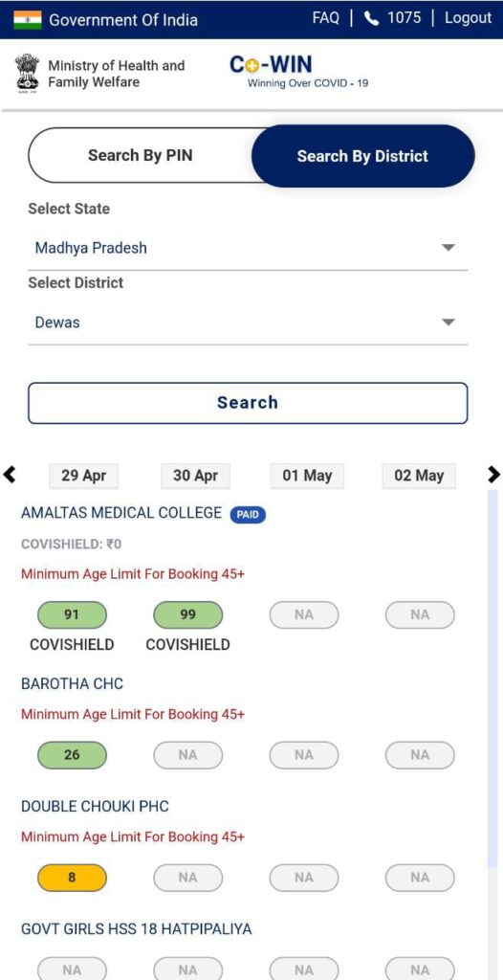Select Search By District option

pyautogui.click(x=363, y=156)
